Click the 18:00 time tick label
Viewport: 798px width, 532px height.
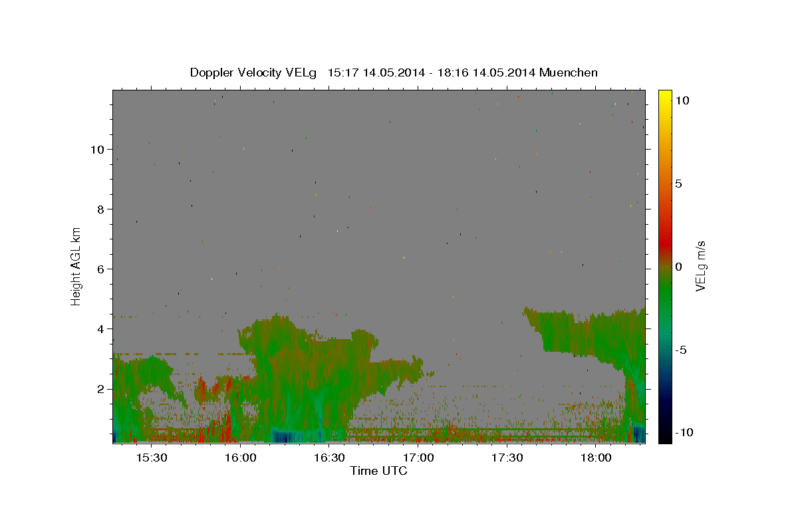click(597, 458)
